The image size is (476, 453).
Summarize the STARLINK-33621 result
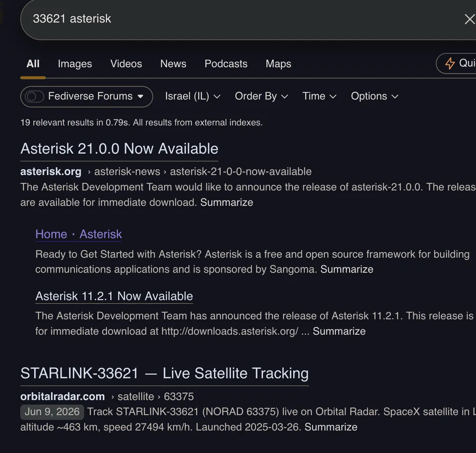[x=331, y=427]
